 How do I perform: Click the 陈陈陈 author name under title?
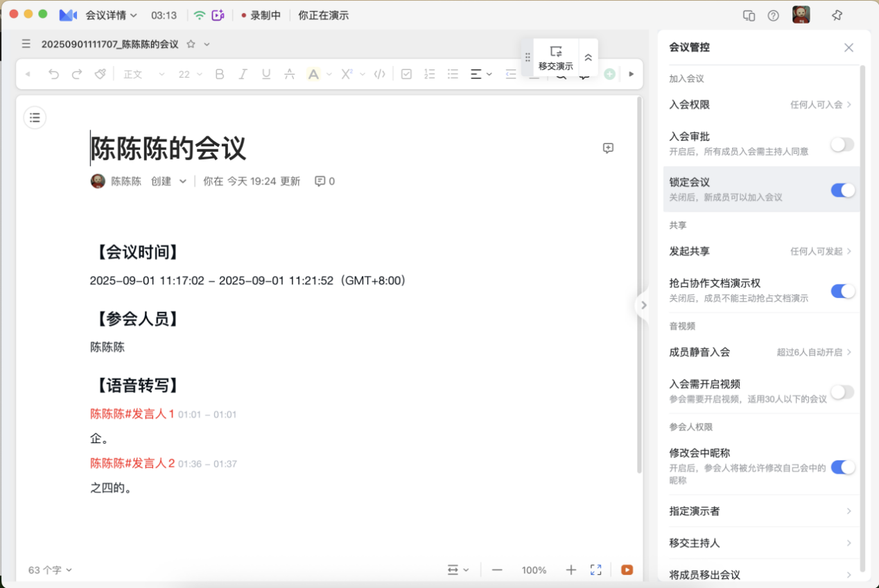[126, 181]
